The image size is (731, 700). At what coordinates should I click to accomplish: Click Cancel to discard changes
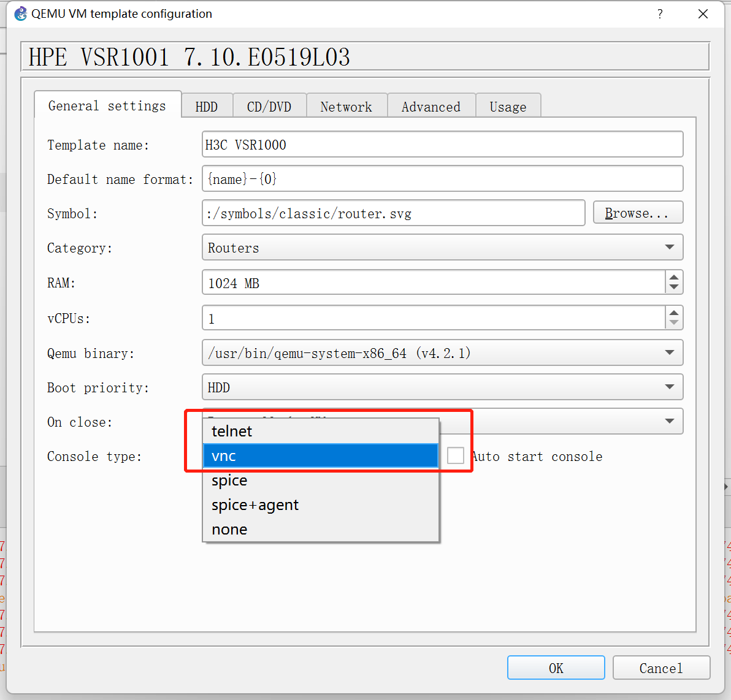(x=661, y=668)
